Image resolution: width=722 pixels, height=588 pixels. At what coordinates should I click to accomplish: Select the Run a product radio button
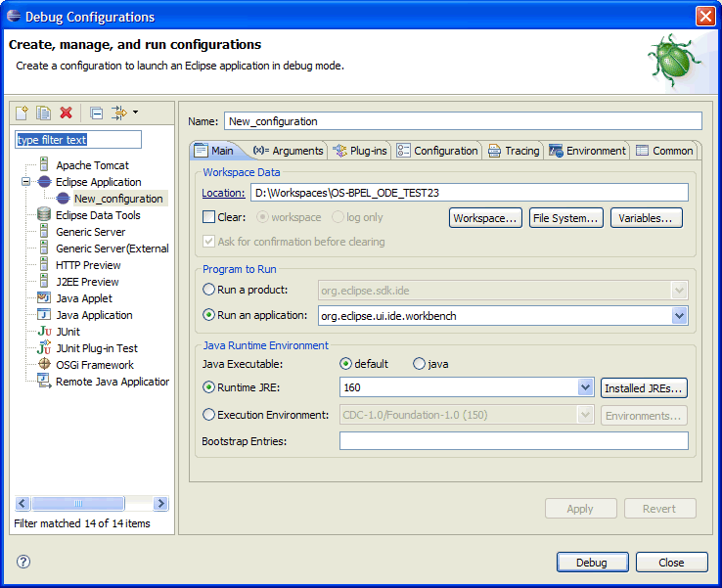208,290
